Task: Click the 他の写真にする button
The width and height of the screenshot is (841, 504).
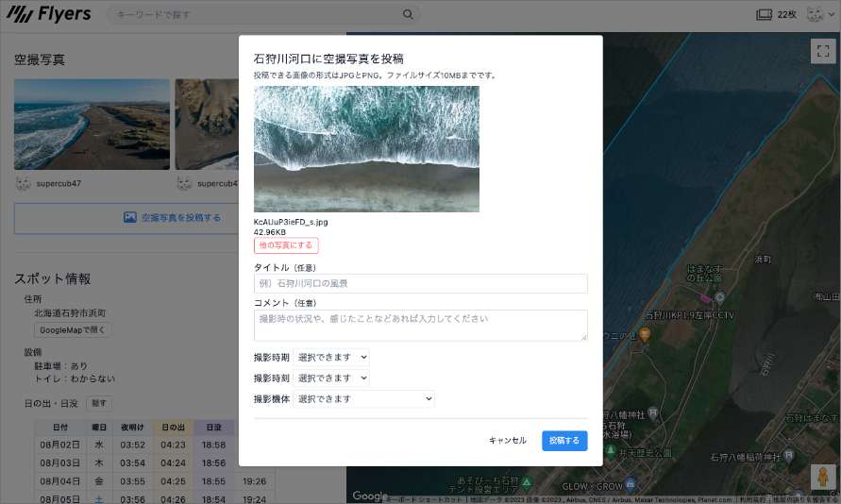Action: coord(286,245)
